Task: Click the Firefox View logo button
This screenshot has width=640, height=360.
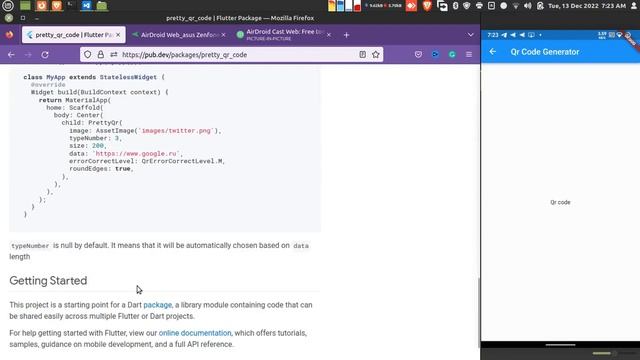Action: [x=9, y=35]
